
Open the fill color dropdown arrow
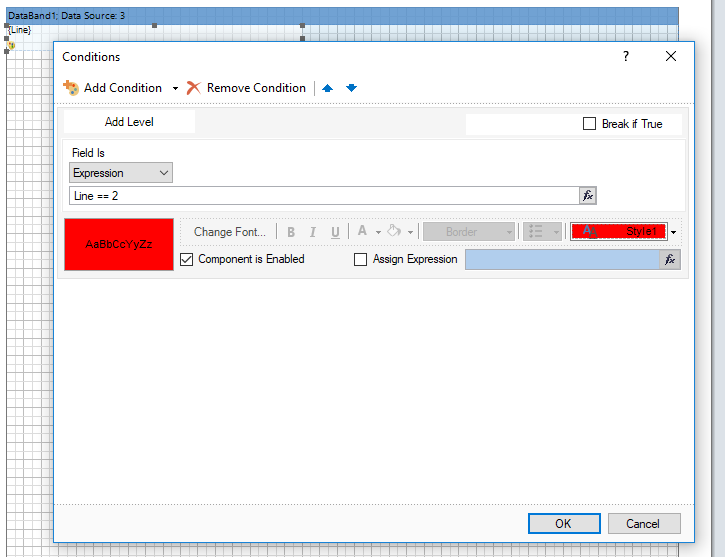(410, 232)
